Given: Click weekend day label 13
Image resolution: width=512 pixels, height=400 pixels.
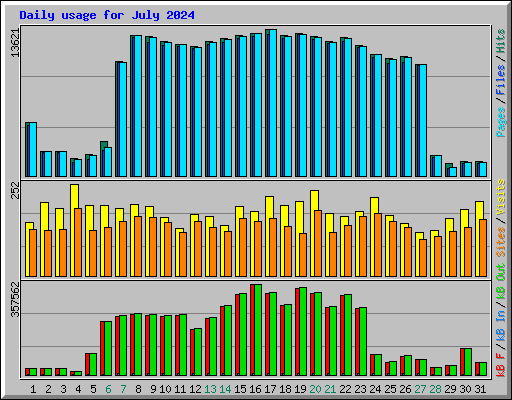Looking at the screenshot, I should tap(210, 389).
